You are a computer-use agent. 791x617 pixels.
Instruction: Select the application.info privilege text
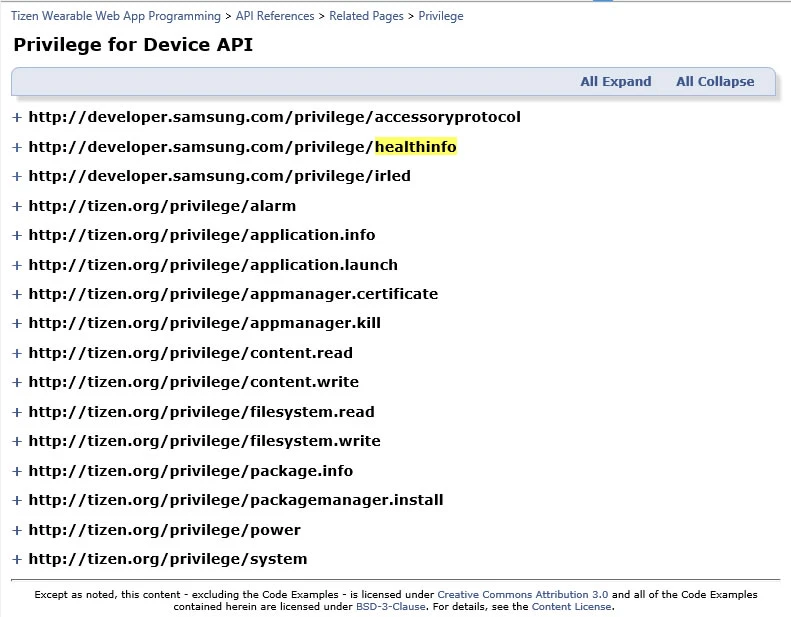tap(202, 235)
